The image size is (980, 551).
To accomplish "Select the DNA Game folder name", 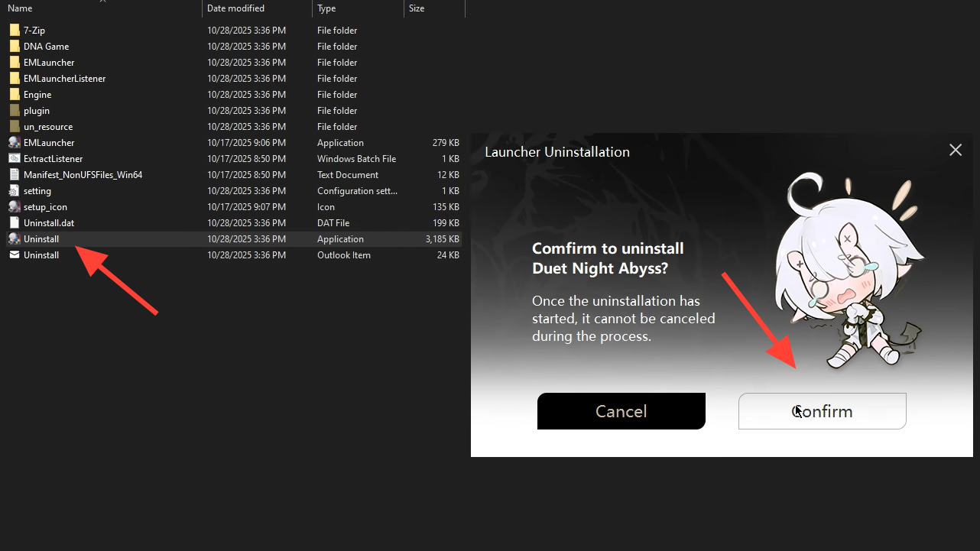I will pyautogui.click(x=47, y=47).
